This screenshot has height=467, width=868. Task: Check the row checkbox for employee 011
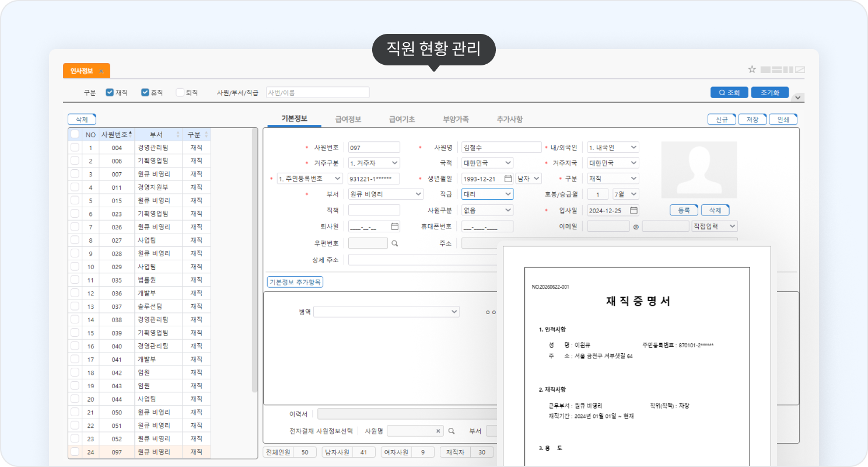(x=75, y=187)
